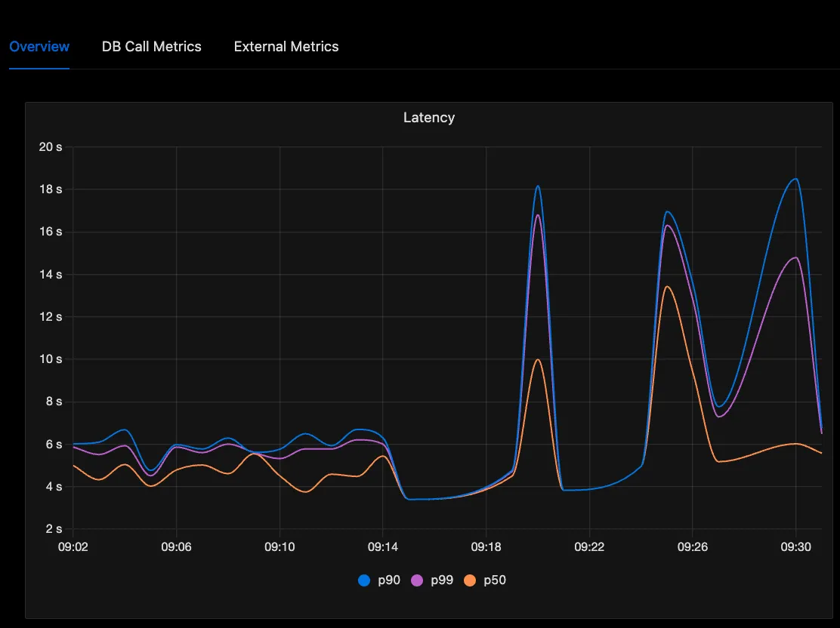Click the 4 s y-axis label
This screenshot has height=628, width=840.
[54, 487]
